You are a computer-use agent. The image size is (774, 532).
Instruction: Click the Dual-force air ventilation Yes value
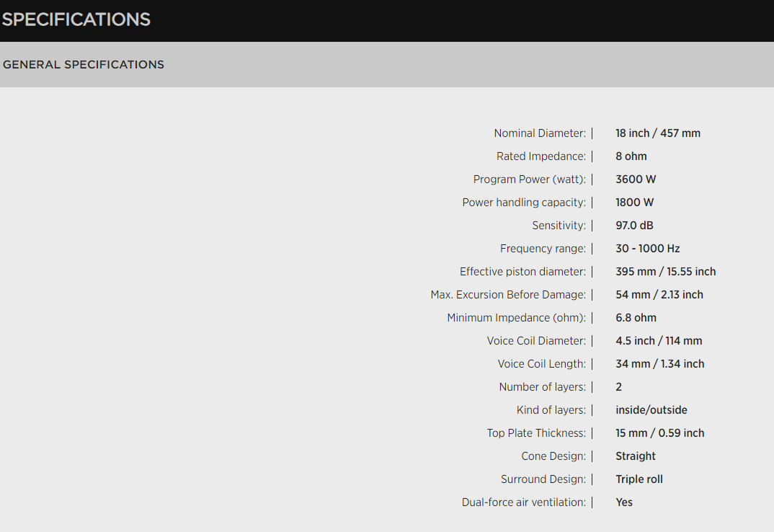click(623, 502)
